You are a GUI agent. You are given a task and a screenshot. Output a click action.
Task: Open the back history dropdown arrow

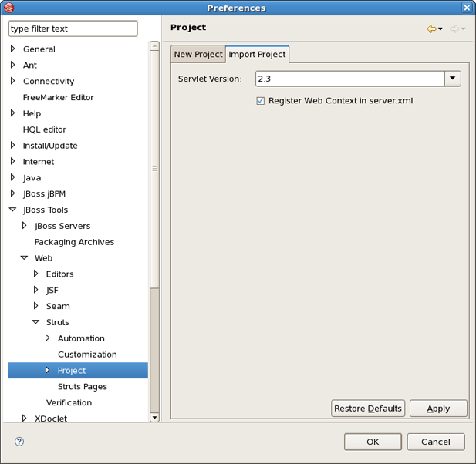pyautogui.click(x=441, y=29)
